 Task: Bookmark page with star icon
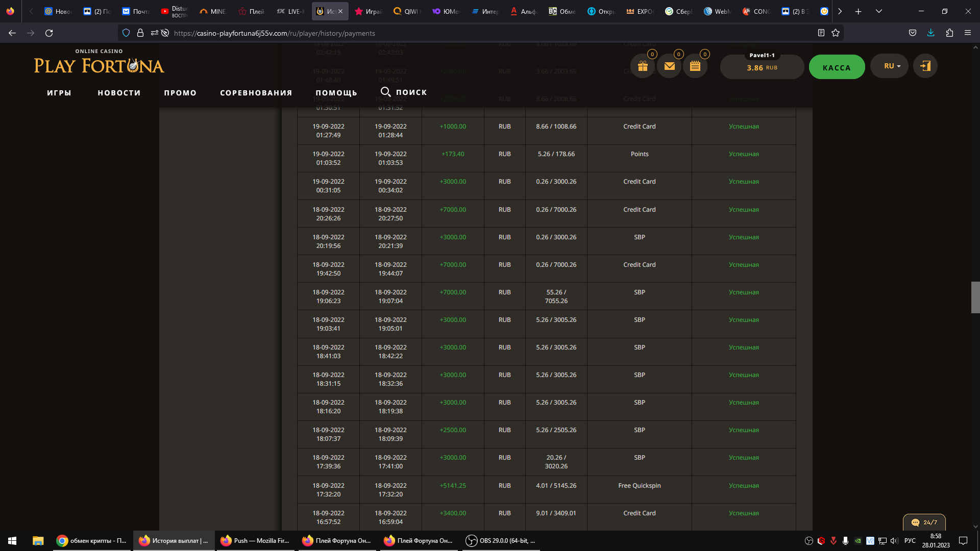click(x=836, y=33)
